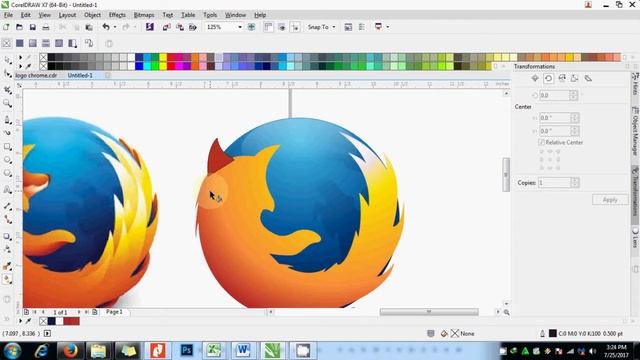Choose the No Fill property bar button
The image size is (640, 360).
click(6, 43)
